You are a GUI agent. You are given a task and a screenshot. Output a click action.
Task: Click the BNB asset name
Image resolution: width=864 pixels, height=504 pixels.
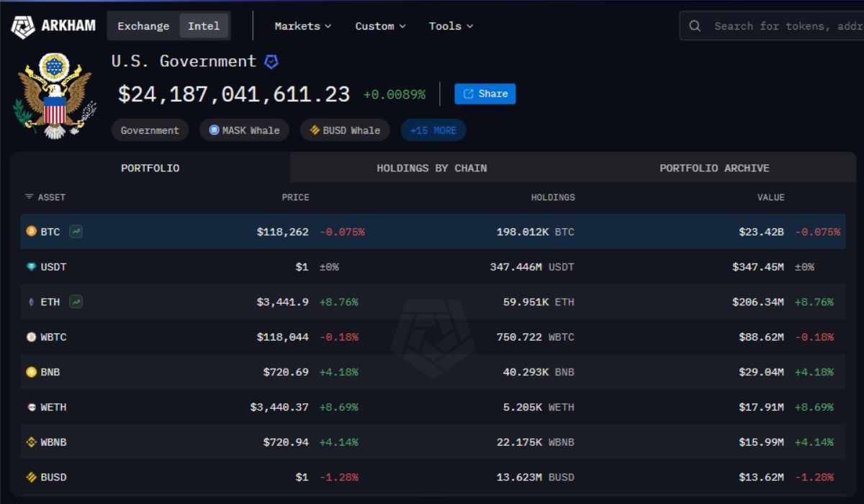tap(50, 372)
